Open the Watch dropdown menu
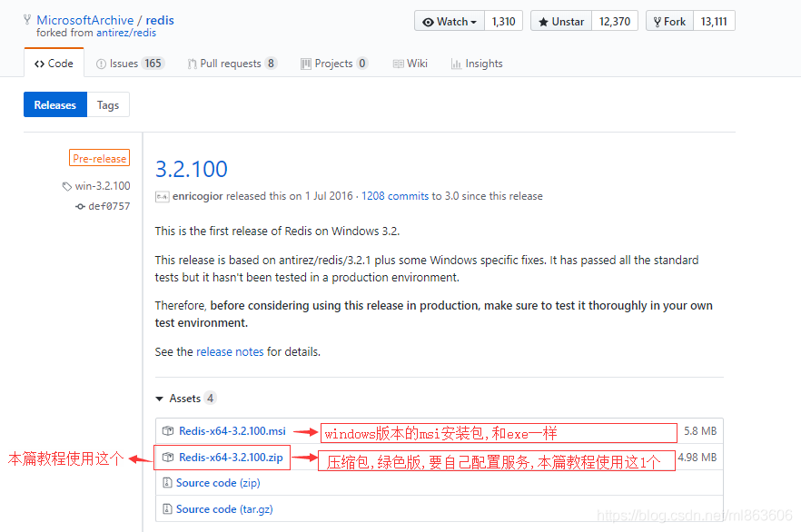 click(x=450, y=21)
